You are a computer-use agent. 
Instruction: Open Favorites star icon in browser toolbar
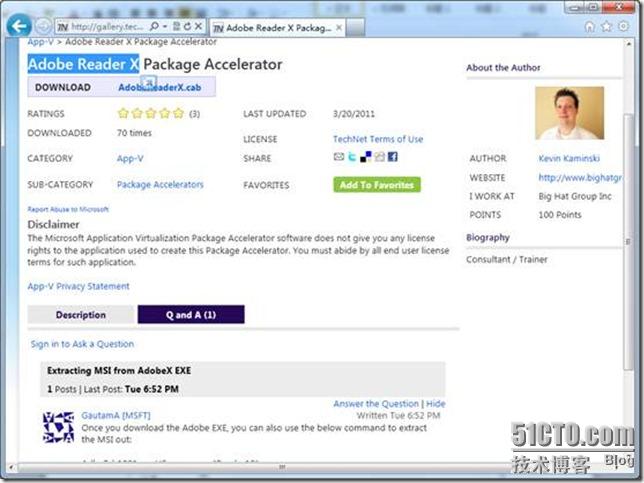pos(607,27)
